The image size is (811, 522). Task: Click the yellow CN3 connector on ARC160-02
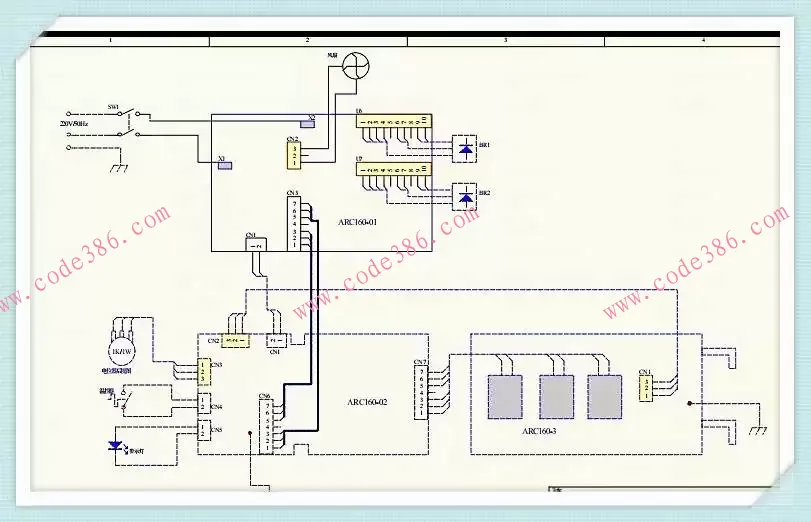pyautogui.click(x=203, y=371)
